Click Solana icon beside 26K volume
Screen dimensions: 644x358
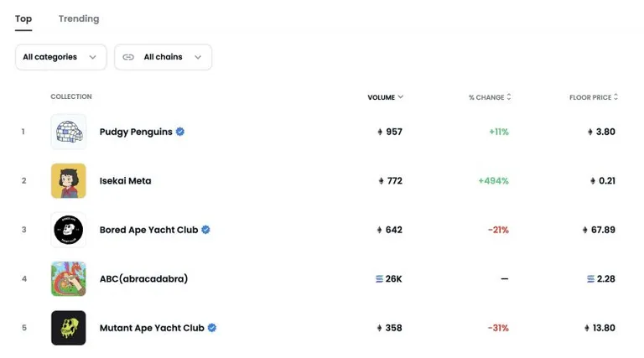tap(379, 278)
